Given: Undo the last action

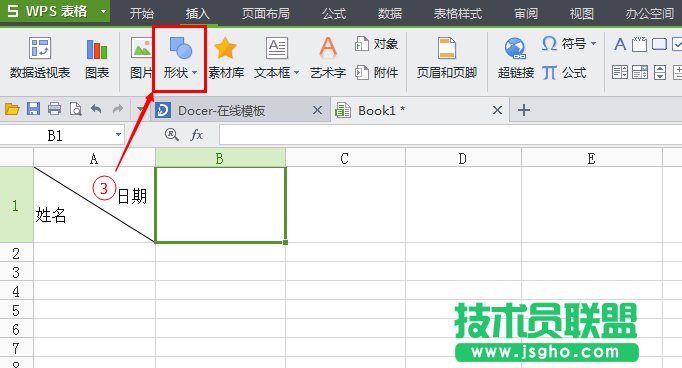Looking at the screenshot, I should 96,109.
